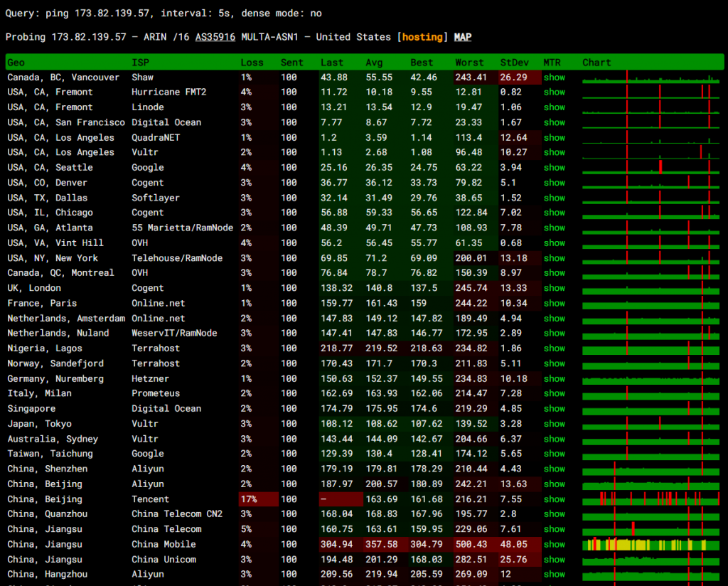
Task: Click the Last column header
Action: (x=331, y=63)
